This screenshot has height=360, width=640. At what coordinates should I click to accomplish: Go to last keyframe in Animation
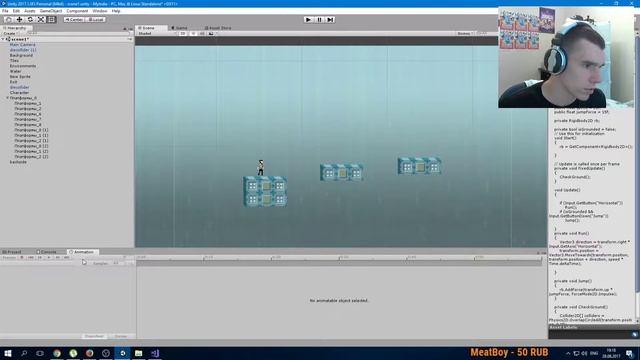(x=67, y=258)
